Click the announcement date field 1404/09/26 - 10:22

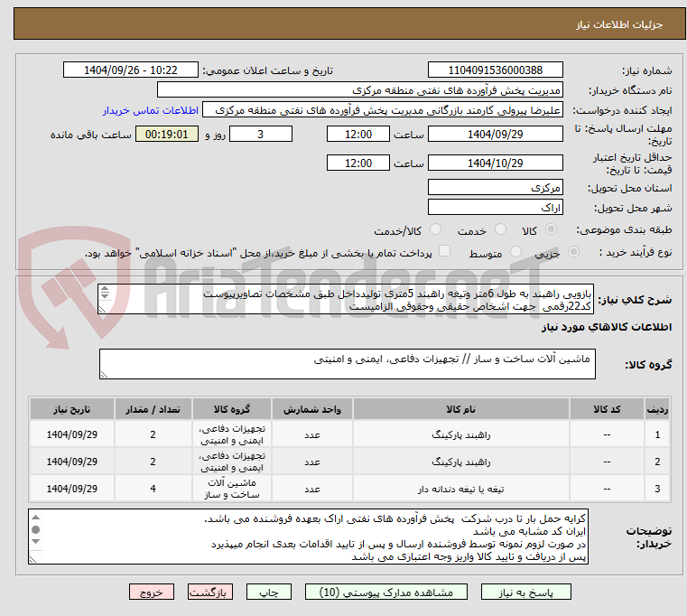click(131, 70)
